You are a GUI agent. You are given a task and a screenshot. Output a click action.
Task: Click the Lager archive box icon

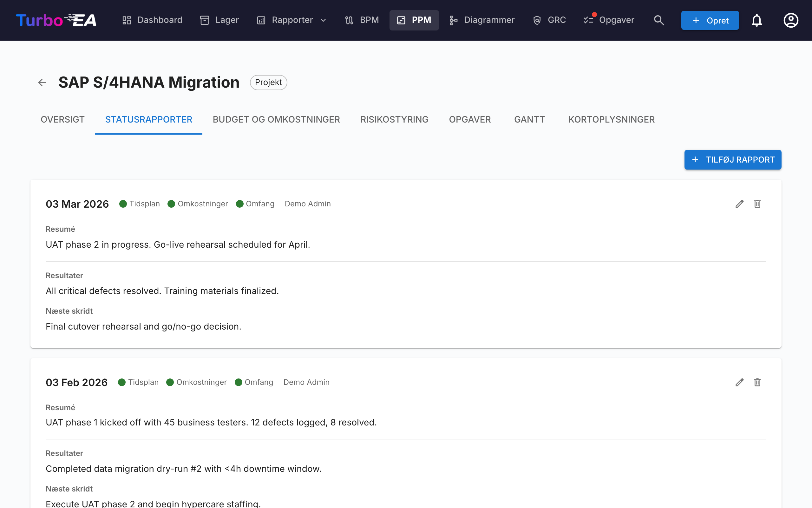pyautogui.click(x=205, y=20)
